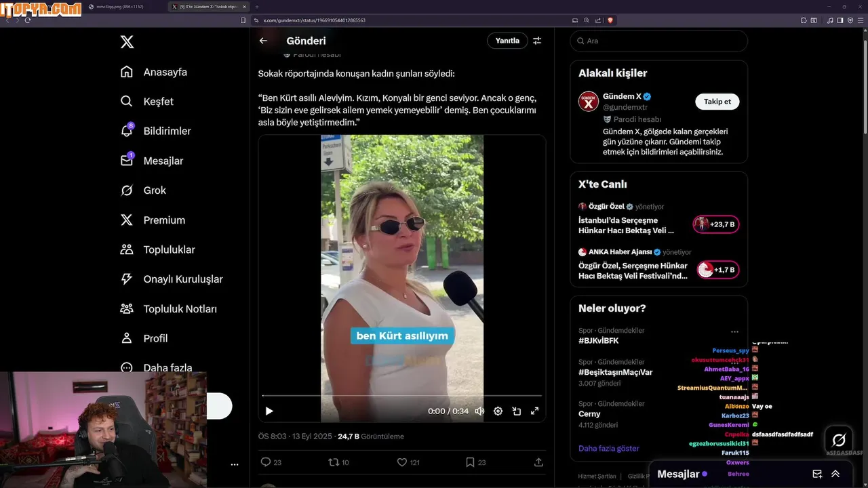868x488 pixels.
Task: Click Daha fazla göster link
Action: point(609,449)
